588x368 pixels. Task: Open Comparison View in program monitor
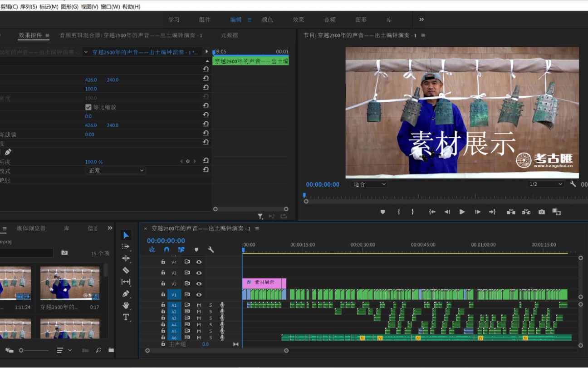(x=557, y=212)
